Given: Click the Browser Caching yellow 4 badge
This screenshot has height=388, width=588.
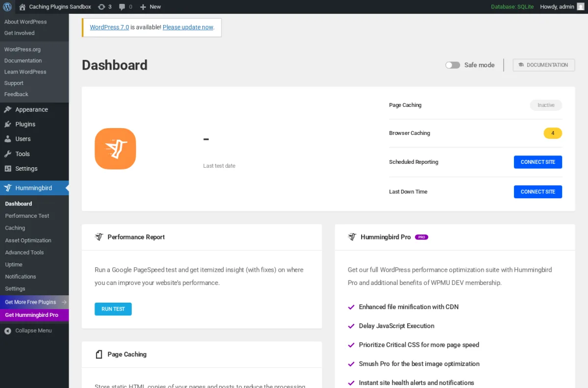Looking at the screenshot, I should pyautogui.click(x=553, y=133).
